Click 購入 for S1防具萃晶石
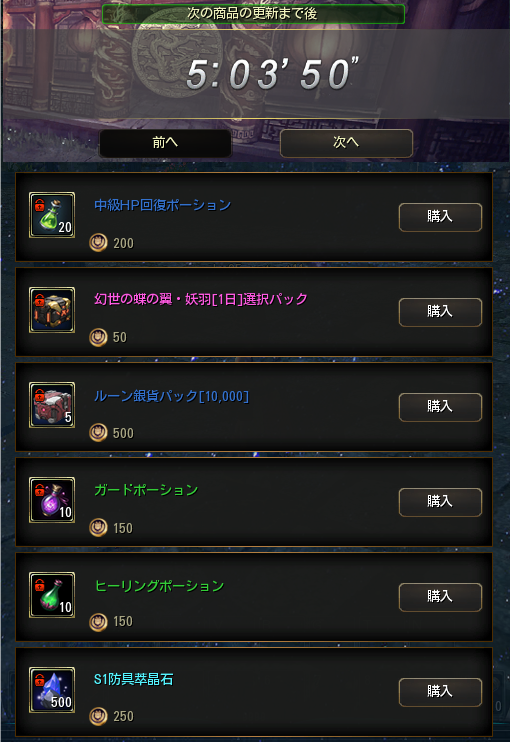 click(x=440, y=692)
